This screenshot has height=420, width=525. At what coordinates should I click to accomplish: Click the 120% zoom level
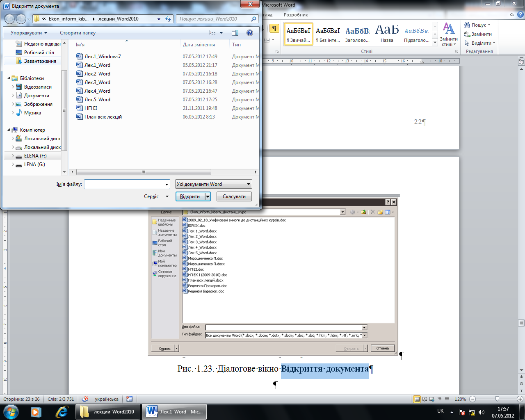coord(460,399)
